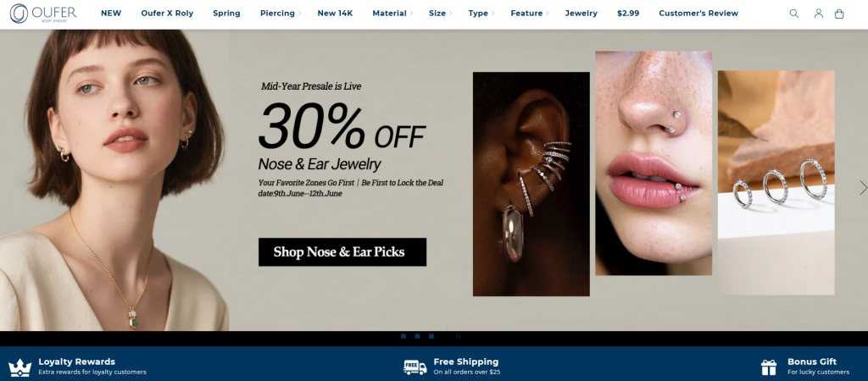Click the Free Shipping truck icon
This screenshot has height=381, width=868.
(x=415, y=367)
